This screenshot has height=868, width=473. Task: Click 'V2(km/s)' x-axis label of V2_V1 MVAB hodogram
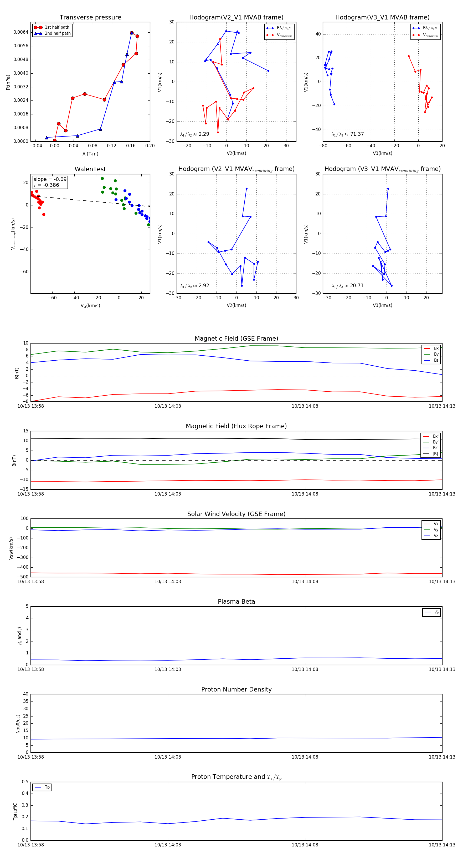(x=236, y=153)
